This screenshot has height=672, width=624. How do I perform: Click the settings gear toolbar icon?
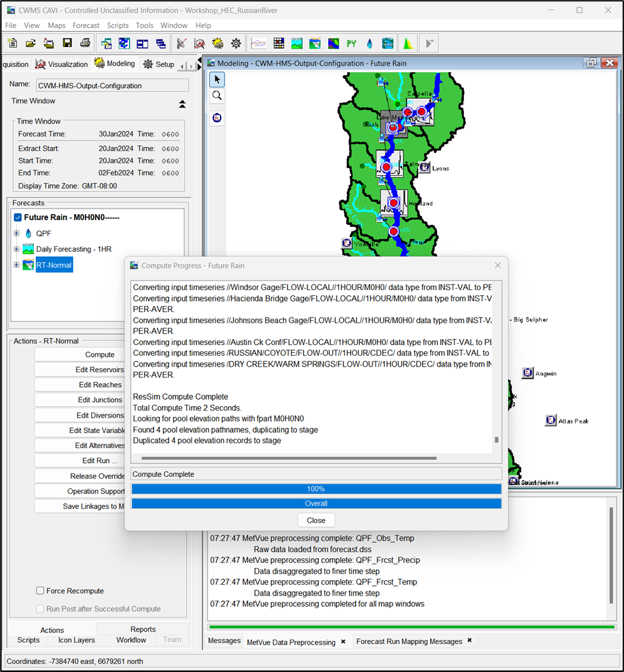click(236, 43)
